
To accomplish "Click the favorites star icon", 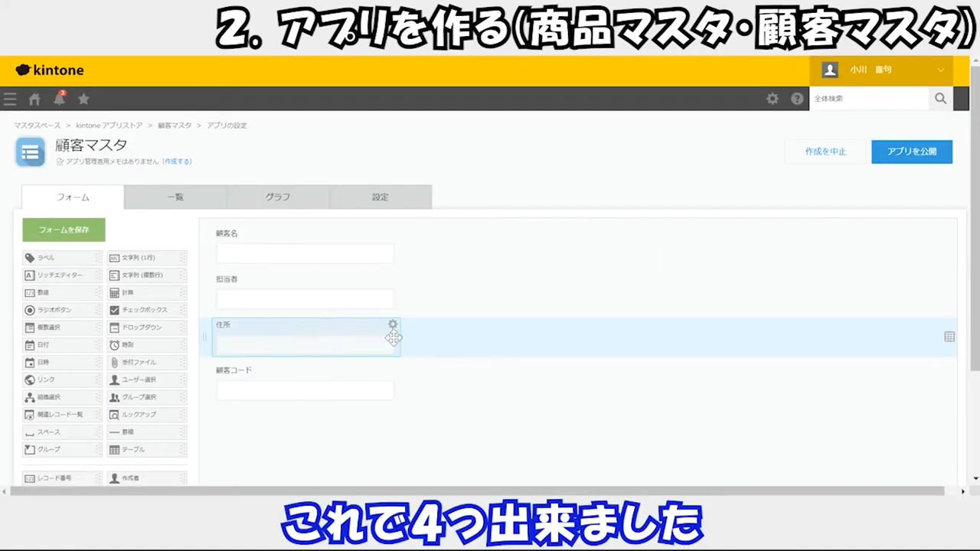I will 83,99.
